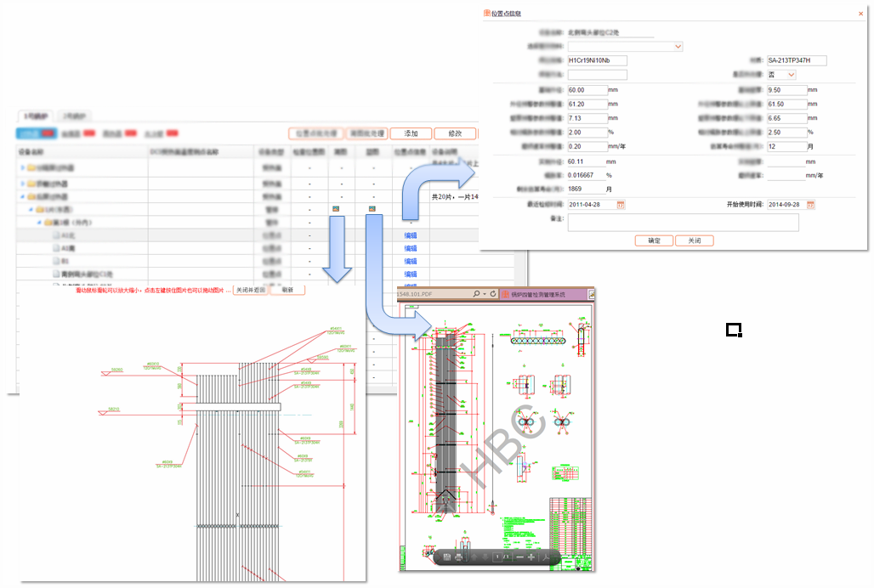This screenshot has width=874, height=588.
Task: Click the 备注 remarks text area
Action: [684, 222]
